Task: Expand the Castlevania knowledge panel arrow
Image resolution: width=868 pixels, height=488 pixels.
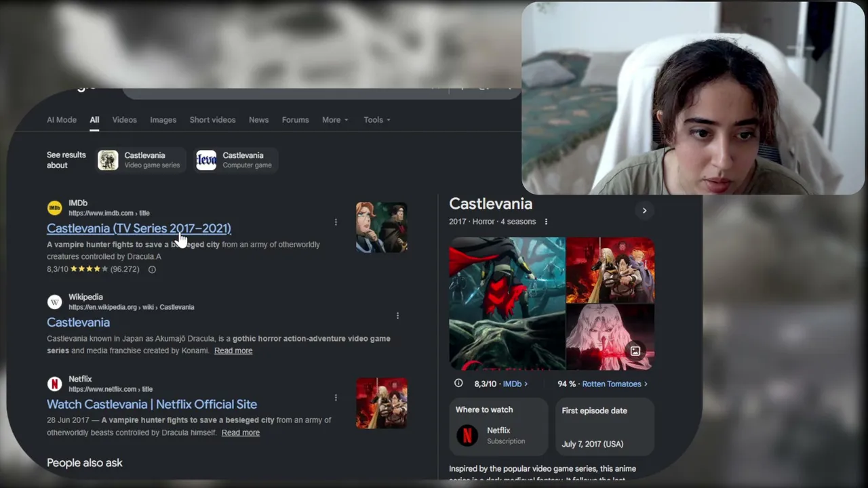Action: (x=644, y=211)
